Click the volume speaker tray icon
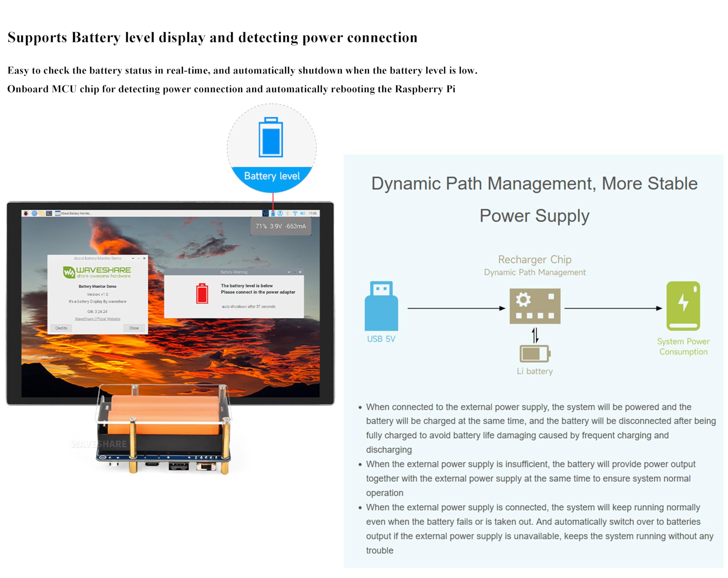728x578 pixels. pyautogui.click(x=303, y=213)
